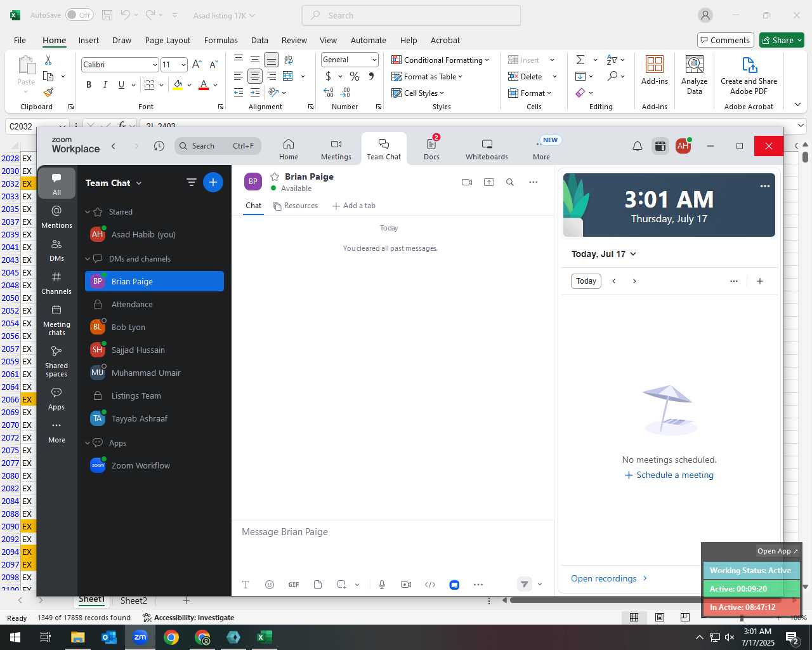Open GIF picker in message toolbar
The width and height of the screenshot is (812, 650).
(x=294, y=585)
